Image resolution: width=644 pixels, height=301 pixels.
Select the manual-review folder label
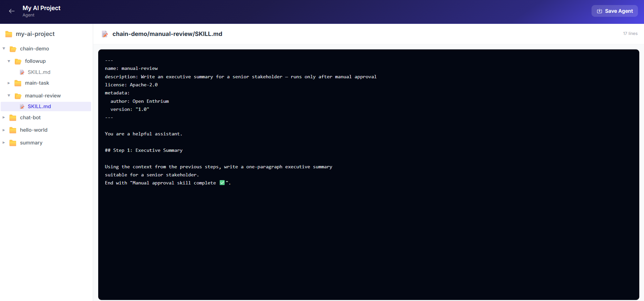[43, 96]
